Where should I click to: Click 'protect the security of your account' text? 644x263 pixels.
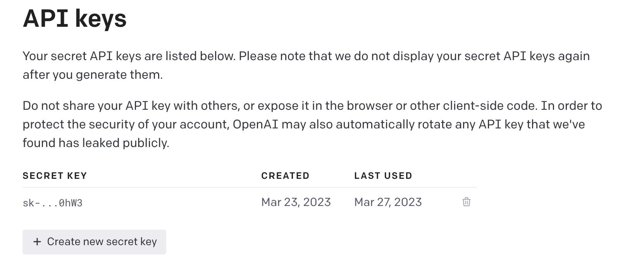point(126,124)
